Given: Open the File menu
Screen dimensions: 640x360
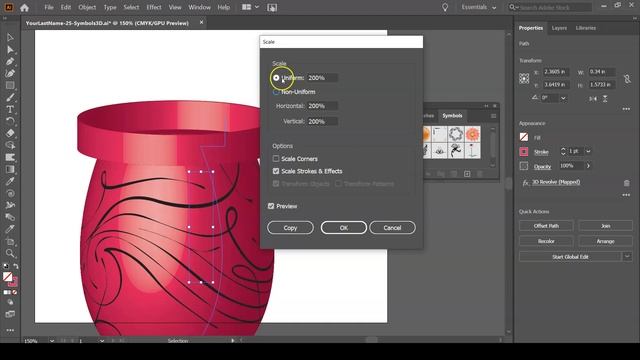Looking at the screenshot, I should point(49,7).
